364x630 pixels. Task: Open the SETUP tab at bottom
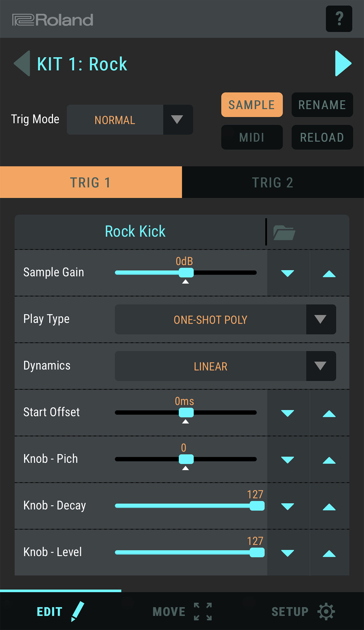pos(303,611)
